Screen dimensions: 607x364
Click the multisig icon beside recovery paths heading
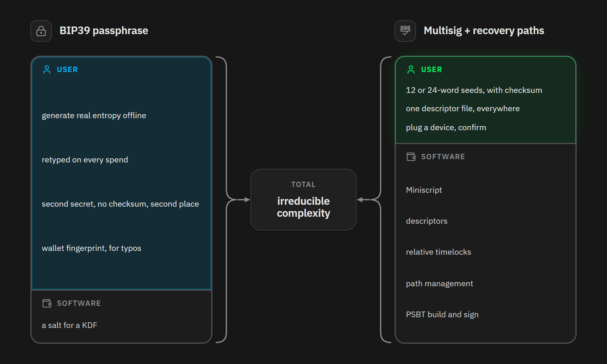tap(405, 31)
